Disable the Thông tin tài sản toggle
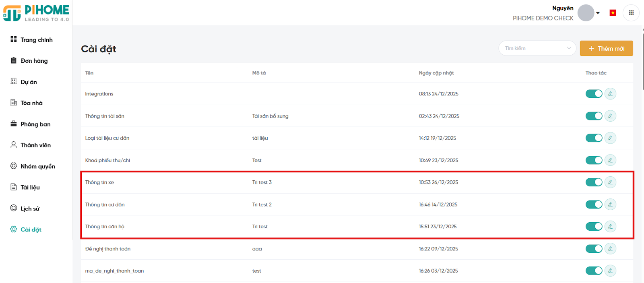The width and height of the screenshot is (644, 283). [x=594, y=116]
